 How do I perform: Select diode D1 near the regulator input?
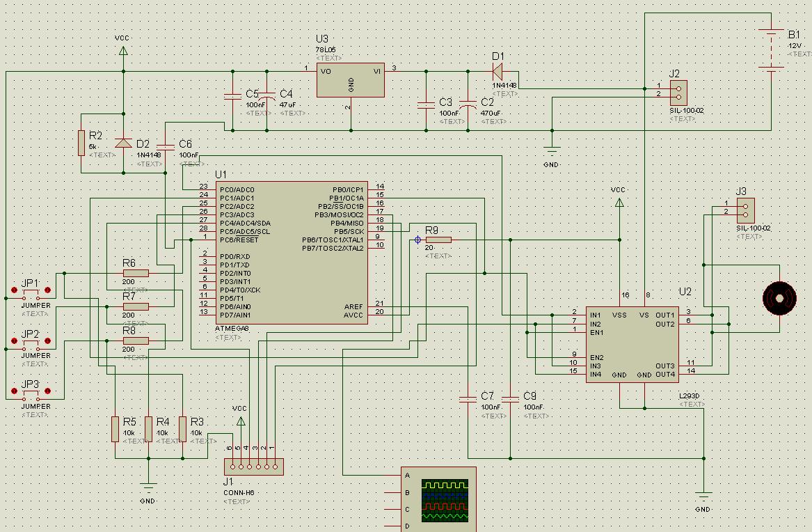497,71
